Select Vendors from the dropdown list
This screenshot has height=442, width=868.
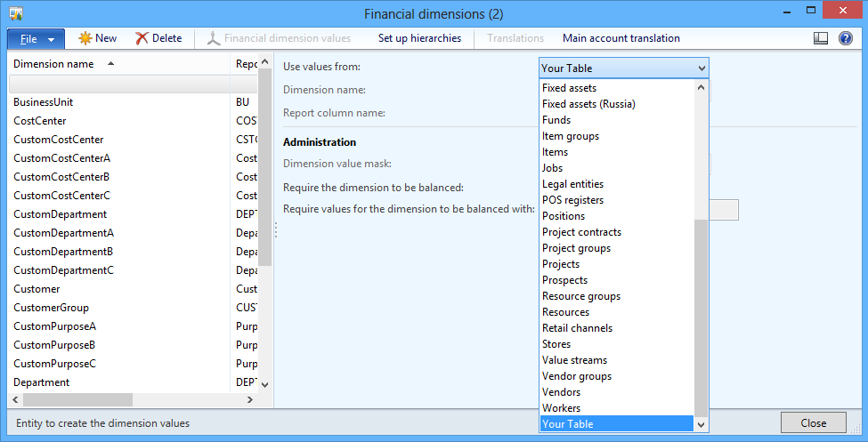point(561,392)
